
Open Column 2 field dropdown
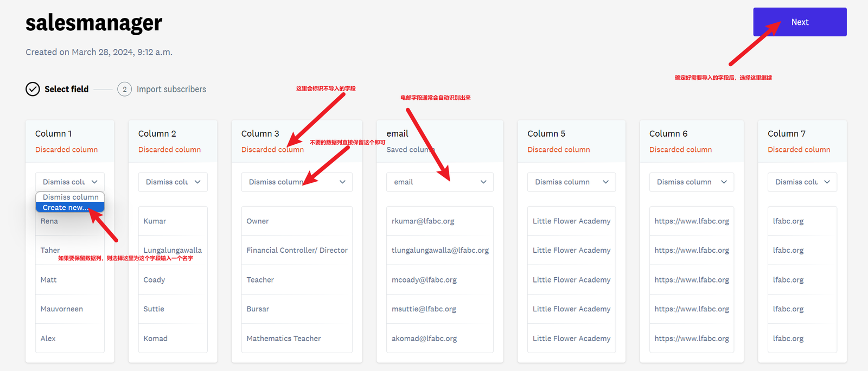pos(173,182)
